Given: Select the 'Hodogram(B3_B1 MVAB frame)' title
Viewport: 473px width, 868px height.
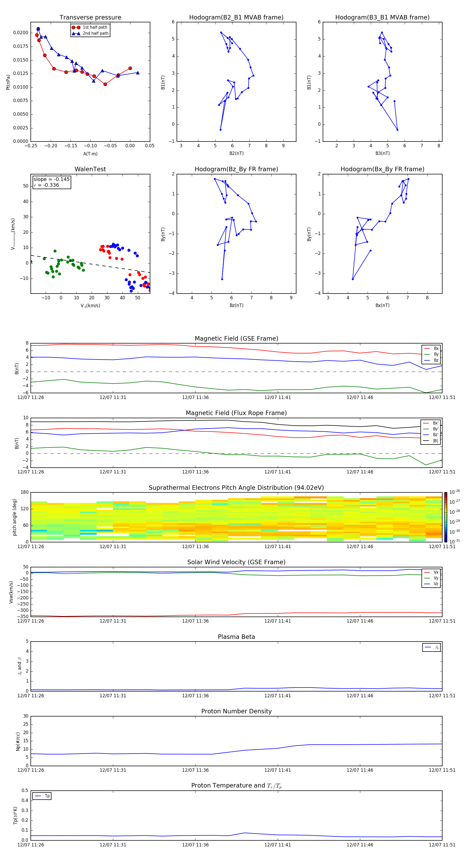Looking at the screenshot, I should (x=382, y=18).
